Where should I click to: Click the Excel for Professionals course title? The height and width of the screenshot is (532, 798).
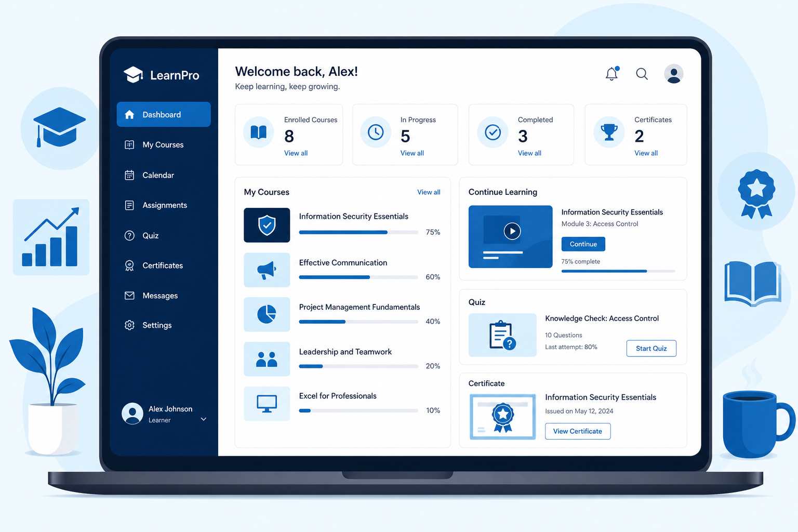coord(338,396)
